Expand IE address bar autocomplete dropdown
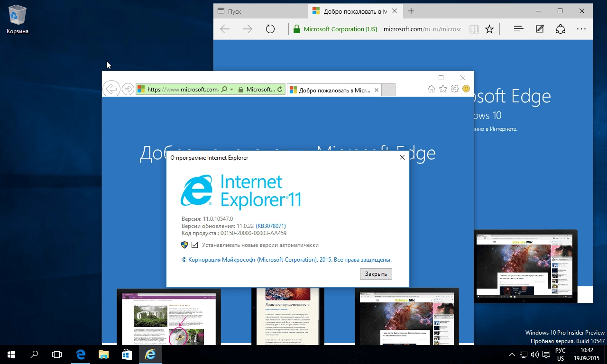This screenshot has height=364, width=607. [231, 89]
